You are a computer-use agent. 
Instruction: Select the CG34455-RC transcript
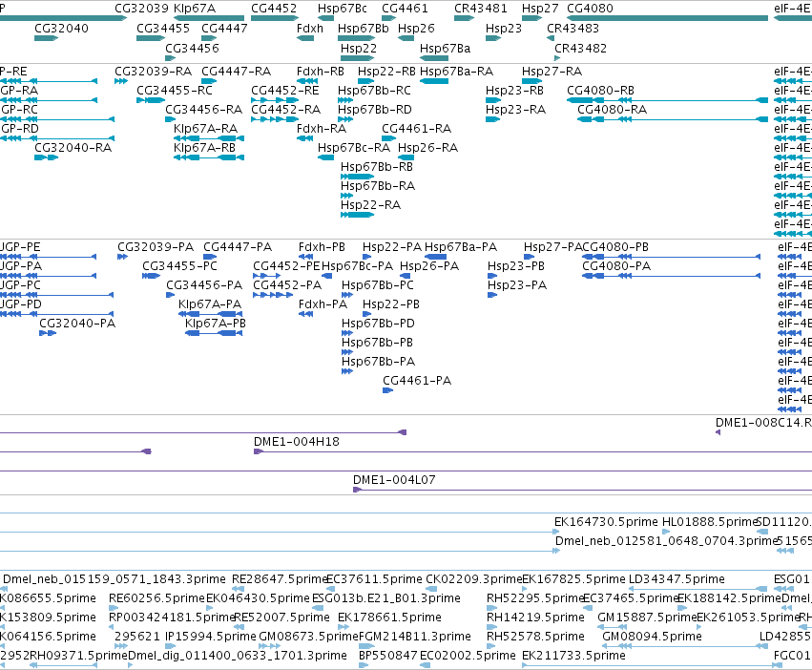[x=151, y=100]
